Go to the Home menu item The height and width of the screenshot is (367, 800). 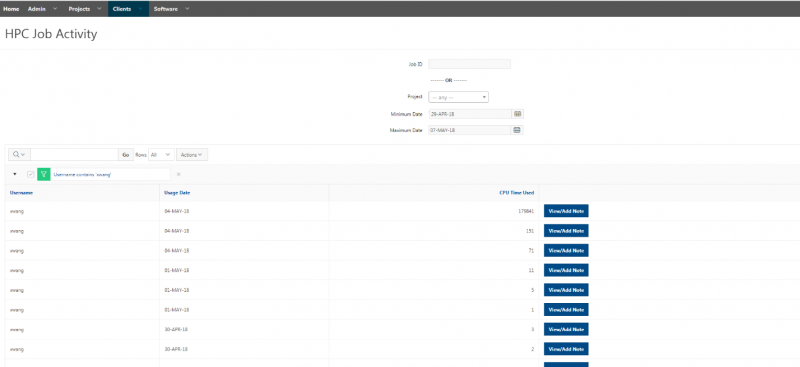coord(11,9)
